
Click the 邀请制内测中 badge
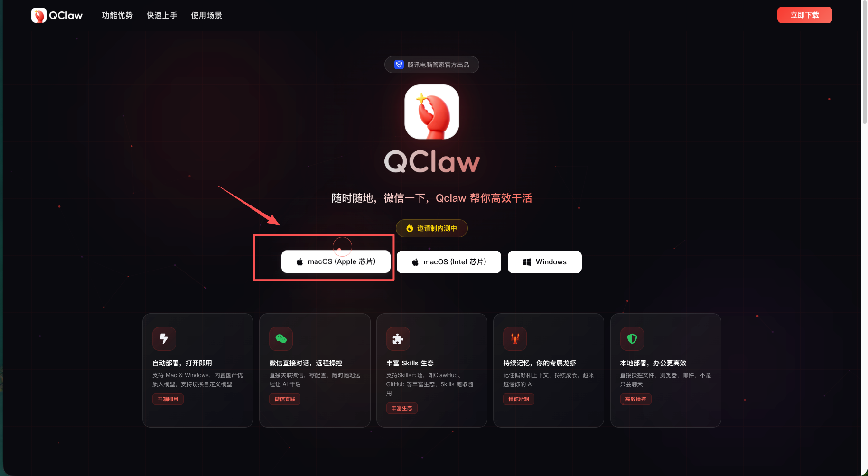pyautogui.click(x=432, y=228)
